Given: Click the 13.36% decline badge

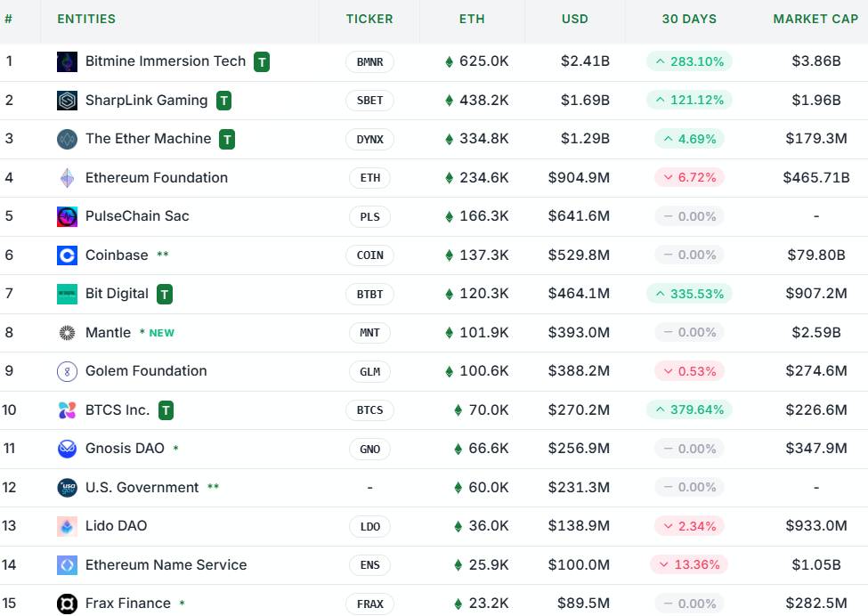Looking at the screenshot, I should 689,565.
